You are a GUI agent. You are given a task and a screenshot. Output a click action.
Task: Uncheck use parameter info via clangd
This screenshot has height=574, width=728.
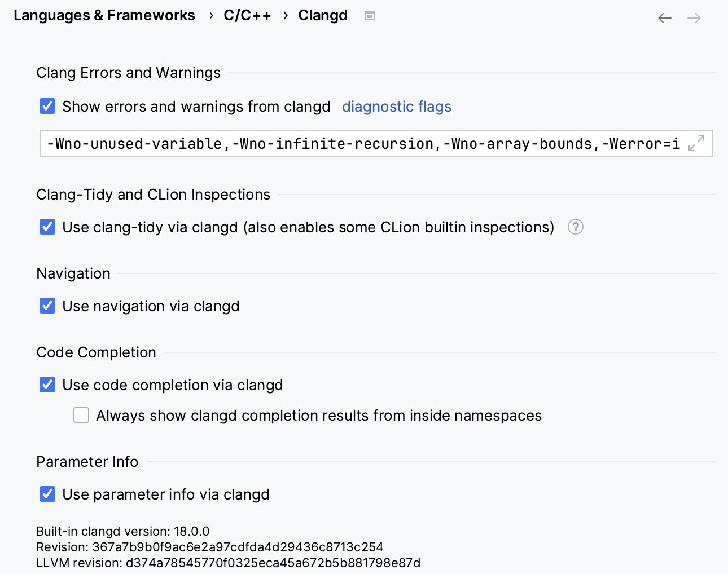[47, 493]
